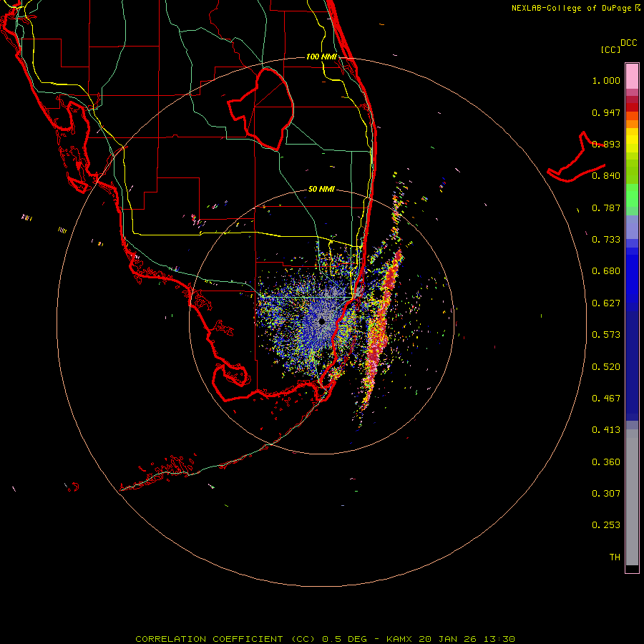Click the 0.467 legend value
This screenshot has height=644, width=644.
pyautogui.click(x=606, y=399)
